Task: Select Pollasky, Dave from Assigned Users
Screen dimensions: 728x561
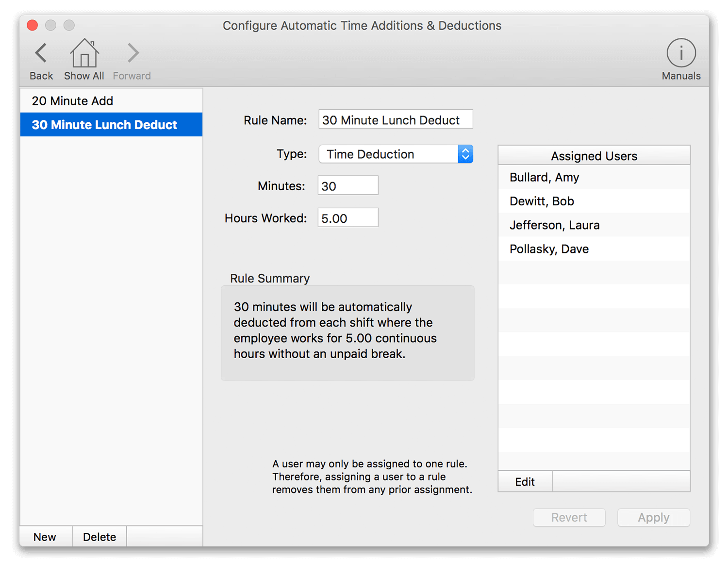Action: [x=548, y=248]
